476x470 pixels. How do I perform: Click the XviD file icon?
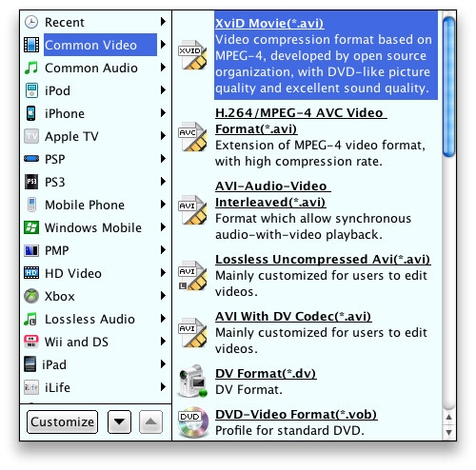[x=192, y=55]
